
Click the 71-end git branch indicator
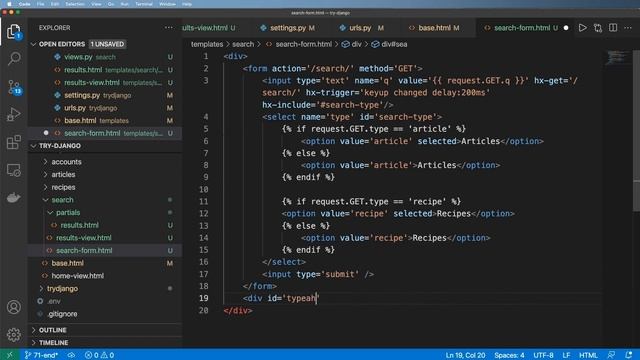click(41, 355)
